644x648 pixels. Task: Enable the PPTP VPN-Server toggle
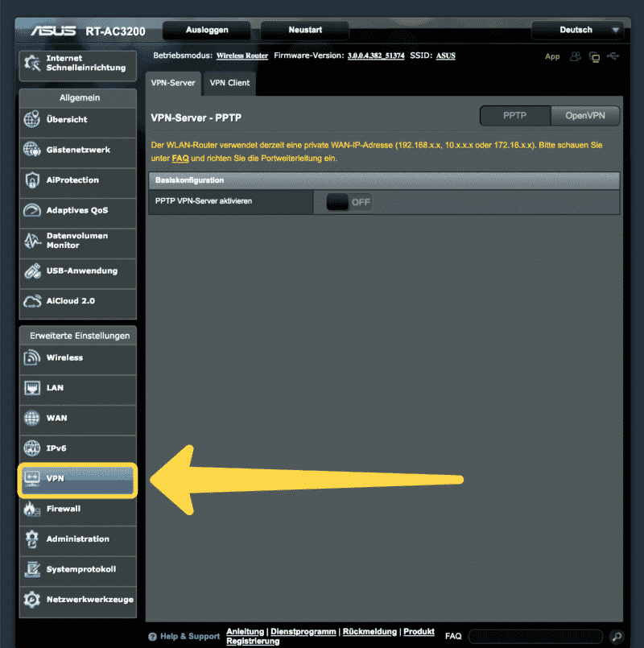[349, 202]
